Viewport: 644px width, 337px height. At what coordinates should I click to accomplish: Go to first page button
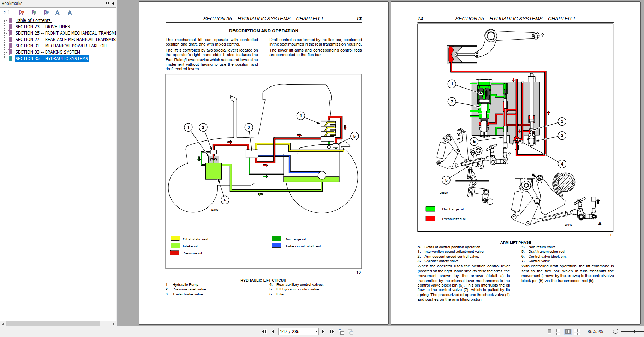[264, 331]
